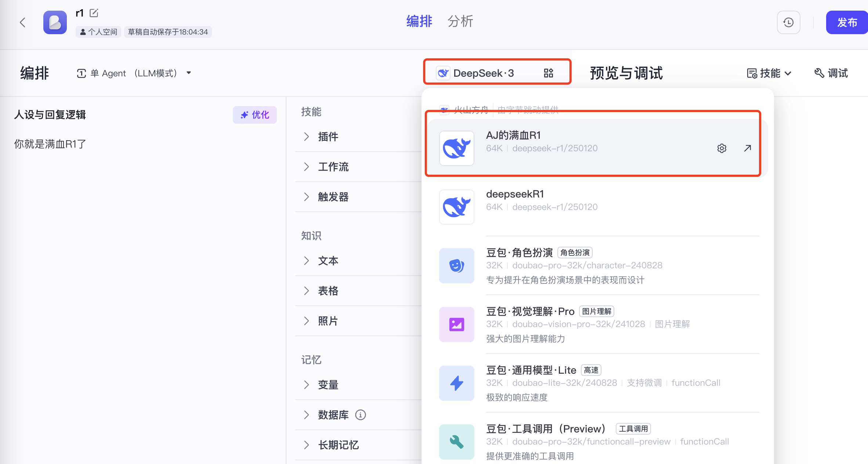Click the back arrow icon

click(23, 23)
